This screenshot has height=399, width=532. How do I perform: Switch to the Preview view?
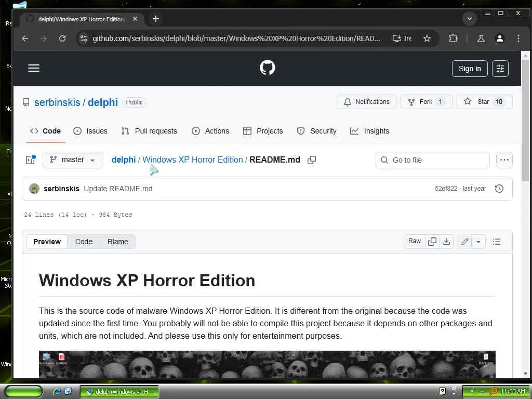(x=47, y=242)
